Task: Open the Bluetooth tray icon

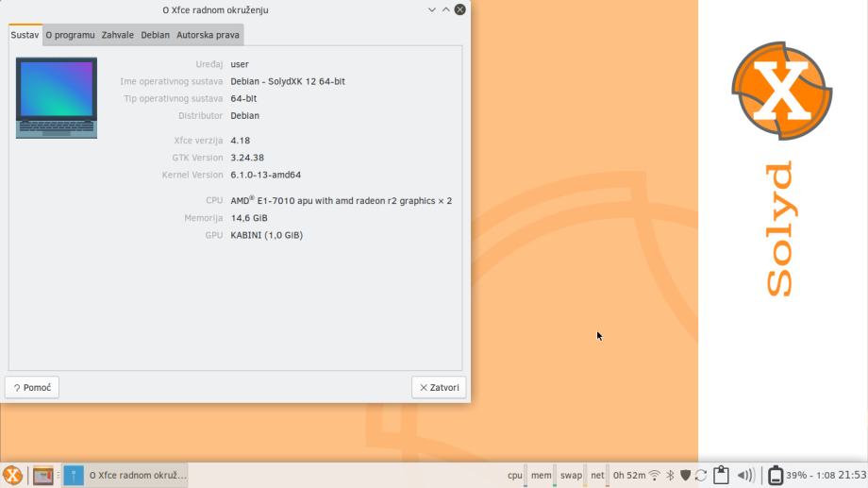Action: pyautogui.click(x=670, y=476)
